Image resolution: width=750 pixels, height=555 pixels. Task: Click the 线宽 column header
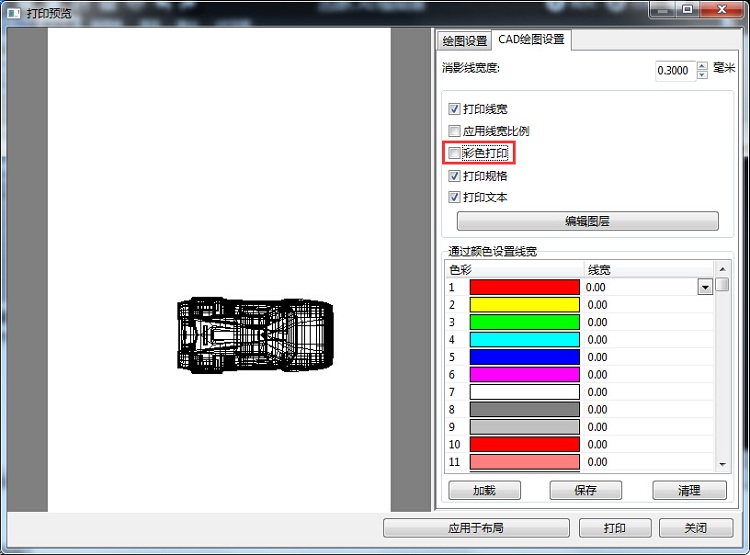click(x=649, y=270)
